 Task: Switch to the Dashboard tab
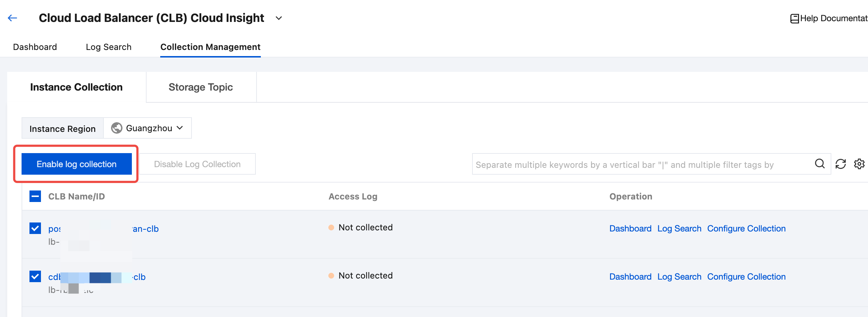coord(35,47)
